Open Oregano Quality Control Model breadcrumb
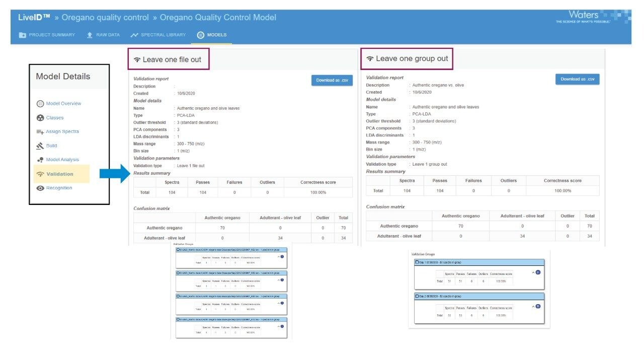The height and width of the screenshot is (349, 644). click(218, 18)
